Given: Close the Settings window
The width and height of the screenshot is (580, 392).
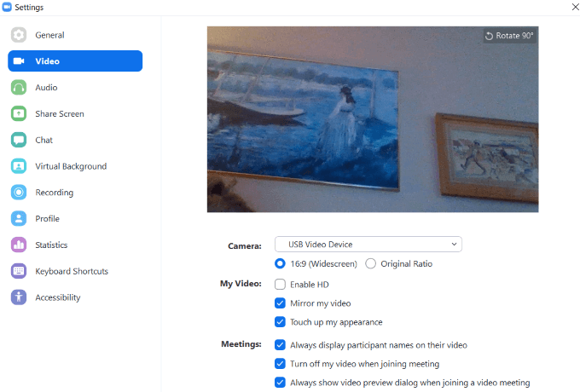Looking at the screenshot, I should tap(575, 7).
